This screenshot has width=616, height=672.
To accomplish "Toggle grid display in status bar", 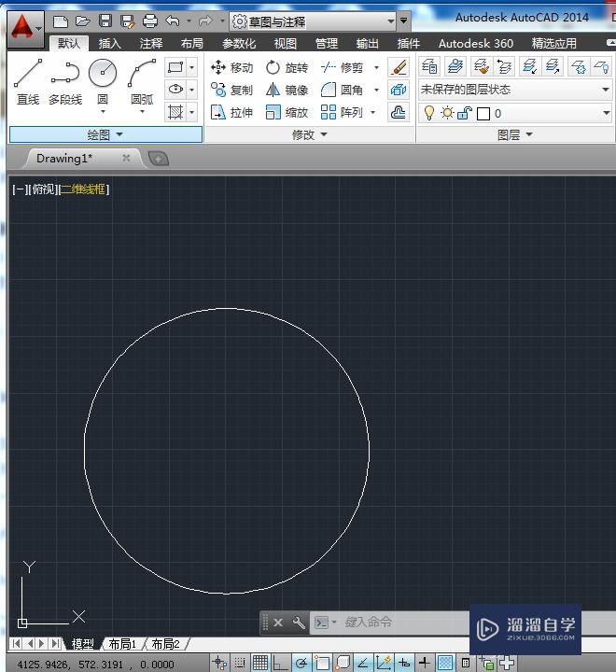I will [x=260, y=664].
